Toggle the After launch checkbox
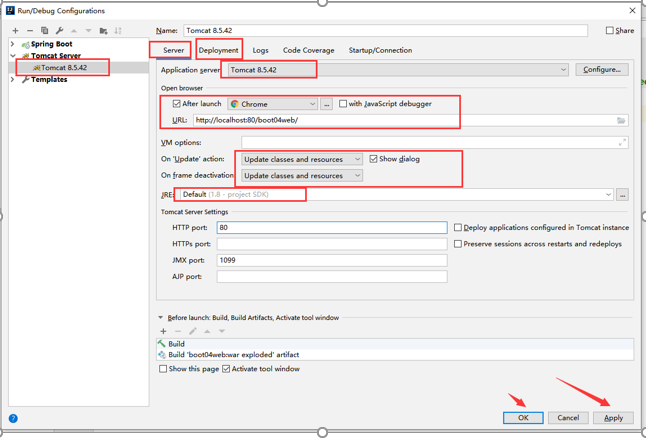Screen dimensions: 646x442 pyautogui.click(x=177, y=104)
